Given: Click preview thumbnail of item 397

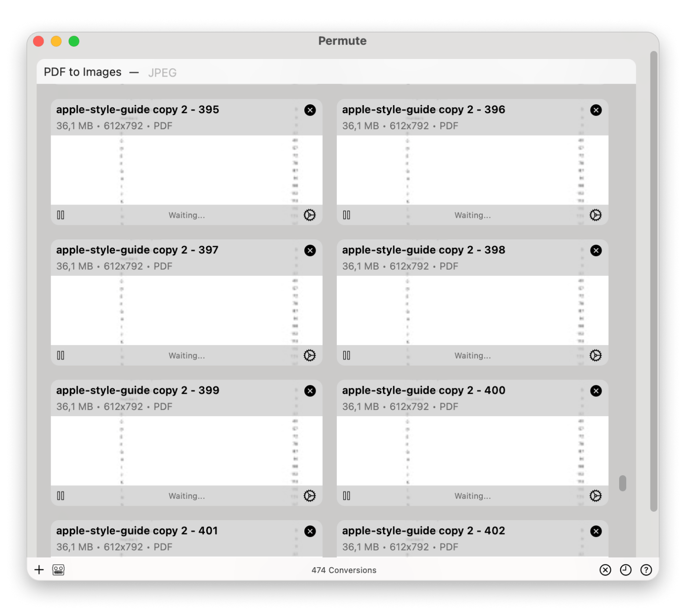Looking at the screenshot, I should (186, 310).
